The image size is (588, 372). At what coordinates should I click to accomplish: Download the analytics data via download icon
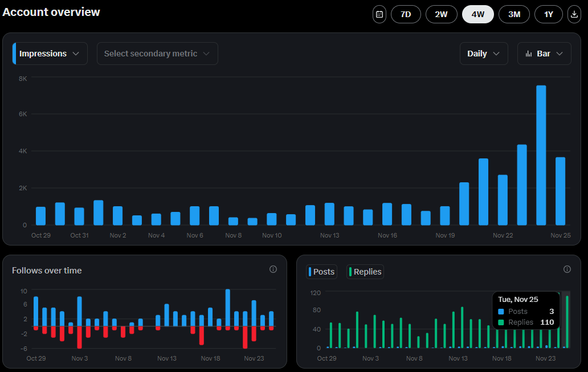pos(574,14)
